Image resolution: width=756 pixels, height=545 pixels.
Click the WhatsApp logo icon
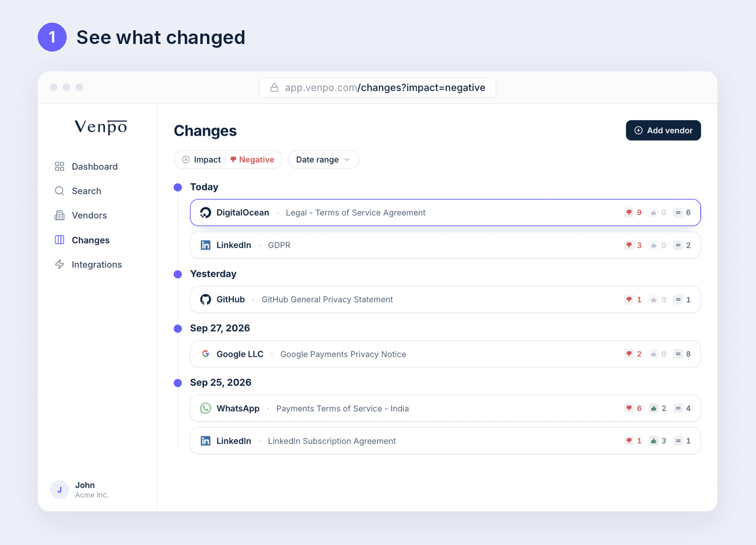point(206,408)
